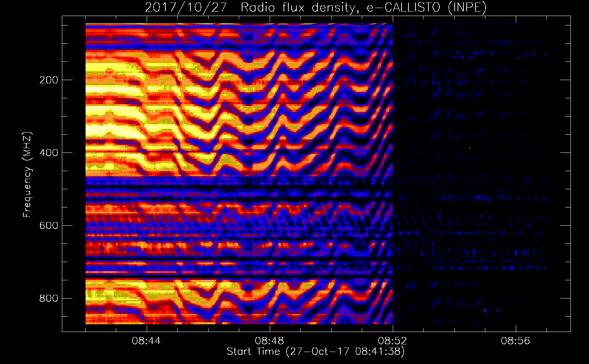
Task: Click the plot title text e-CALLISTO (INPE)
Action: (x=426, y=7)
